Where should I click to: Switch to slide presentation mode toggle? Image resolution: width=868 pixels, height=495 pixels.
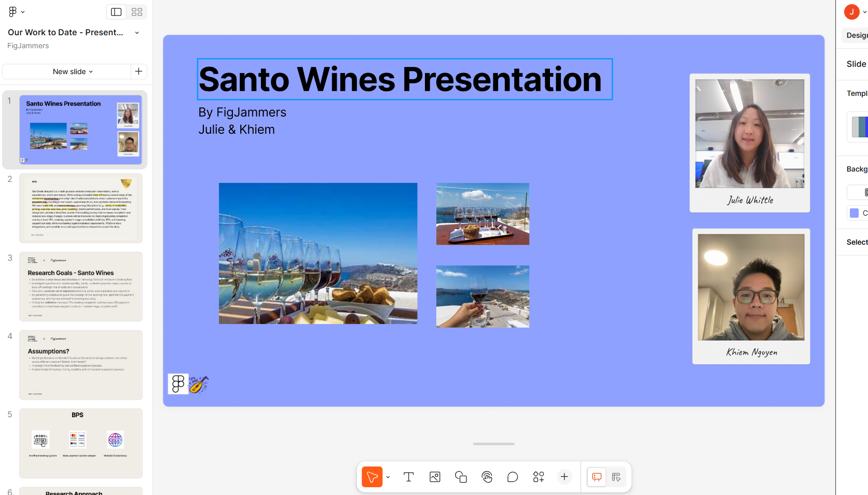597,477
